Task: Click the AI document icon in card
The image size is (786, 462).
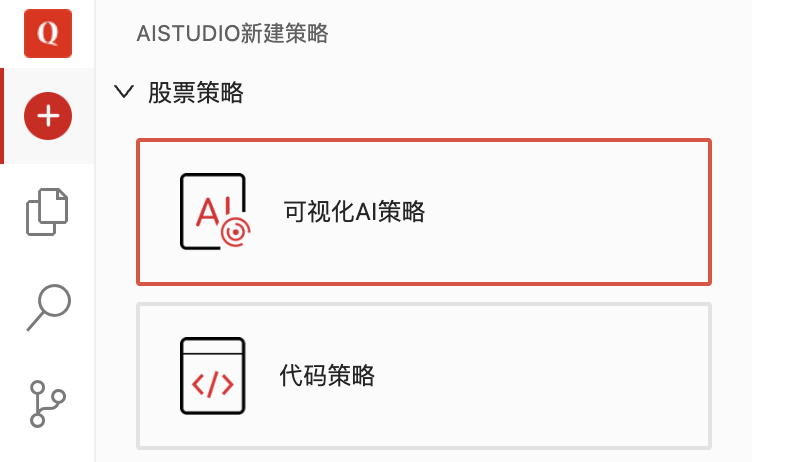Action: (x=215, y=211)
